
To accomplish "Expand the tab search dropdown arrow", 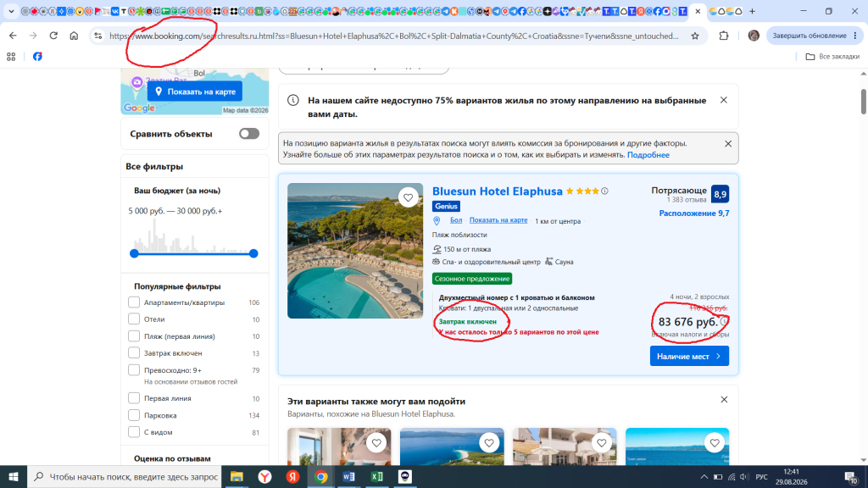I will coord(11,11).
